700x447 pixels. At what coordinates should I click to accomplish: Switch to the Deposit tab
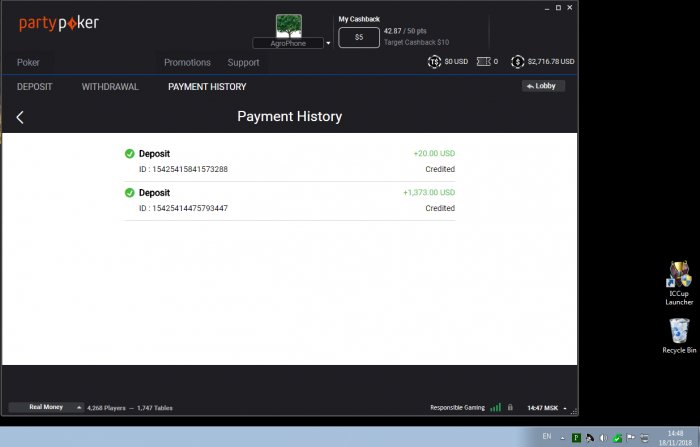click(x=35, y=87)
